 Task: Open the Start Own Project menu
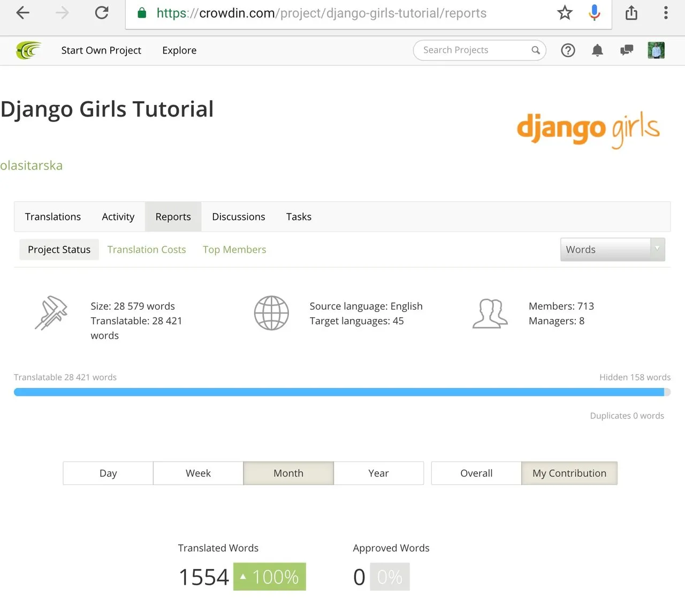[101, 50]
